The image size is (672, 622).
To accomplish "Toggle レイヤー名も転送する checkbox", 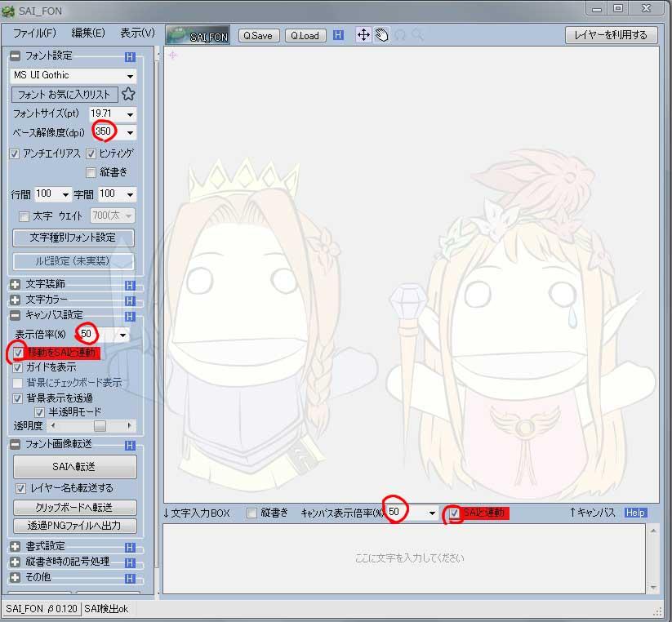I will [x=20, y=488].
